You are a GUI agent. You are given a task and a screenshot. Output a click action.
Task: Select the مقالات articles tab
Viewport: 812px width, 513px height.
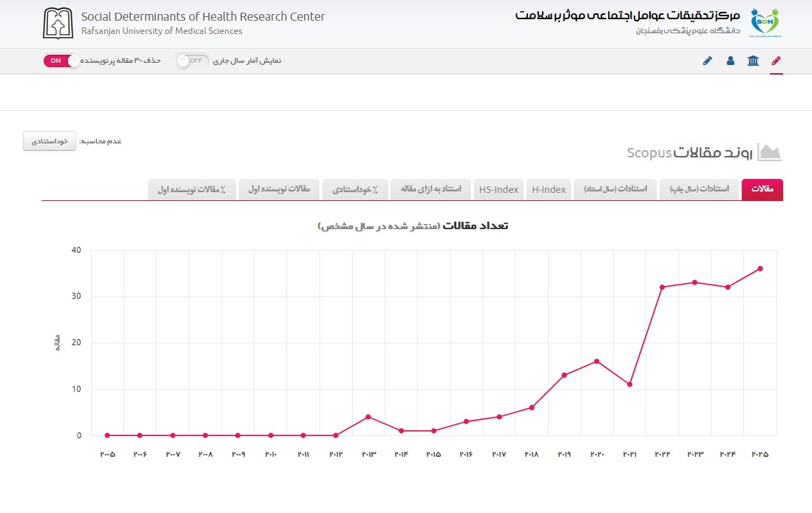(762, 189)
